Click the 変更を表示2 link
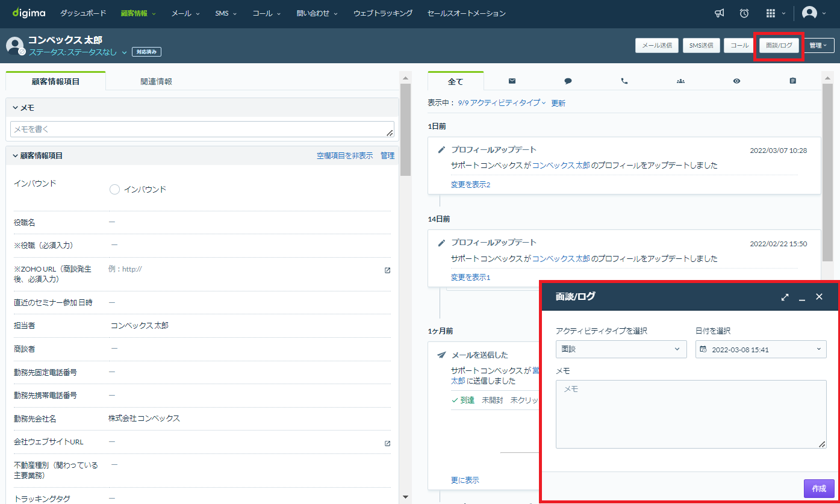This screenshot has width=840, height=504. [x=470, y=185]
